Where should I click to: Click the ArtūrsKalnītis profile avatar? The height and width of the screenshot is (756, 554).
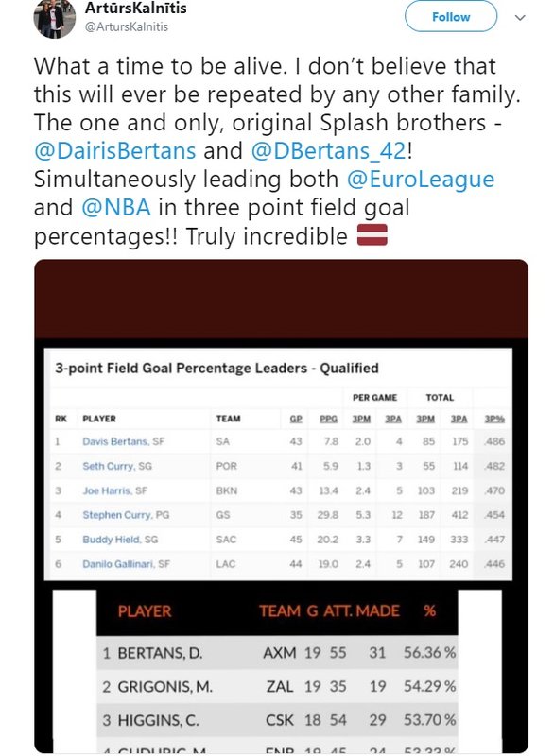[x=55, y=17]
